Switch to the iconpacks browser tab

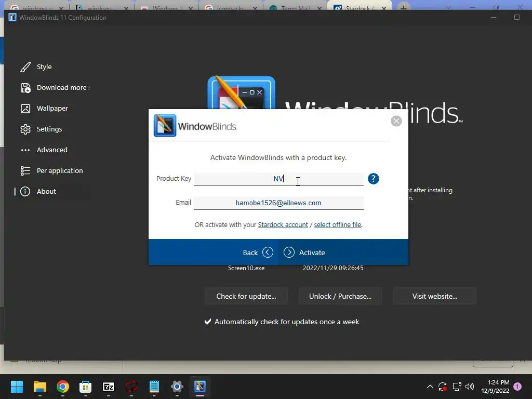(230, 7)
